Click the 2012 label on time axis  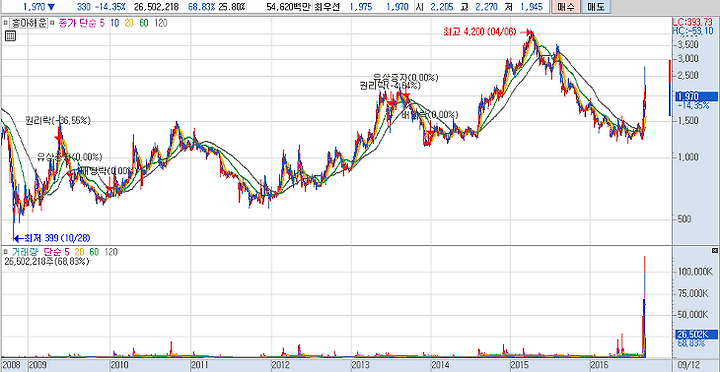click(281, 365)
